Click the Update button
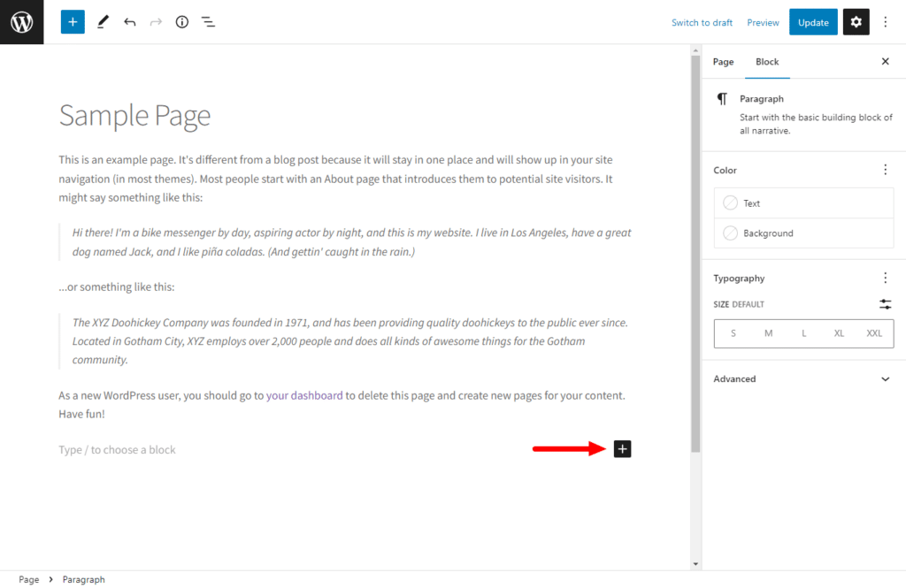The width and height of the screenshot is (906, 588). point(812,21)
